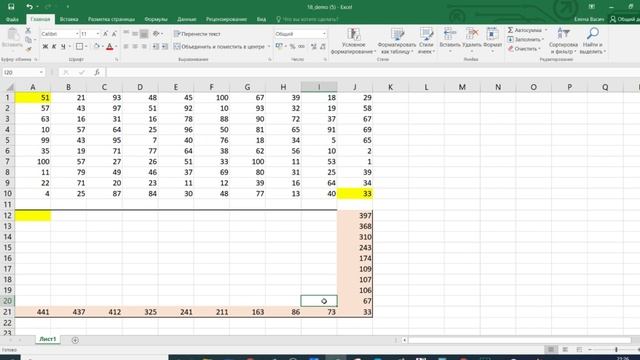
Task: Switch to the Вставка ribbon tab
Action: click(x=69, y=19)
